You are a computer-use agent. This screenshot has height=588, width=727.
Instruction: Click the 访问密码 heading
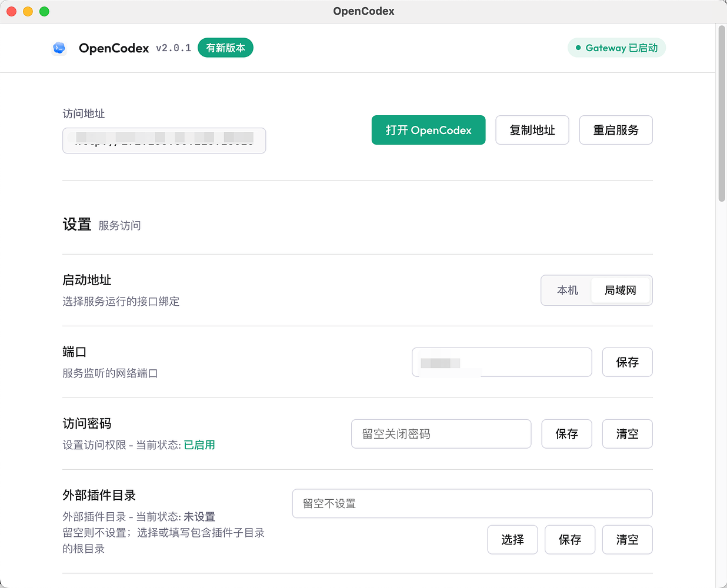tap(87, 423)
